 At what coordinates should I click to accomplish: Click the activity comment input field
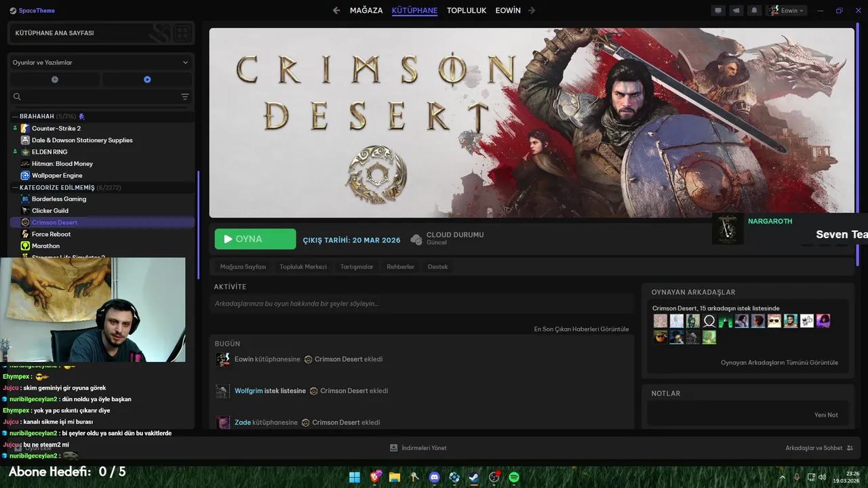[x=422, y=304]
